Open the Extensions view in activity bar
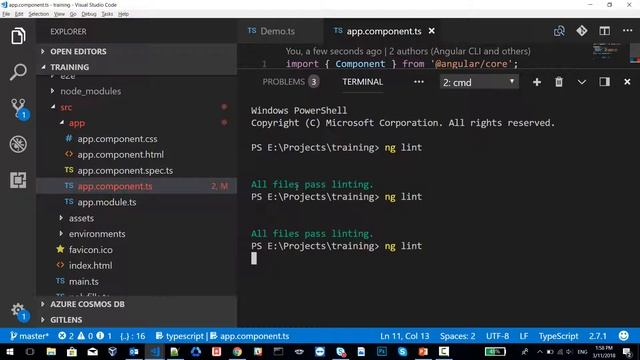 pyautogui.click(x=18, y=180)
